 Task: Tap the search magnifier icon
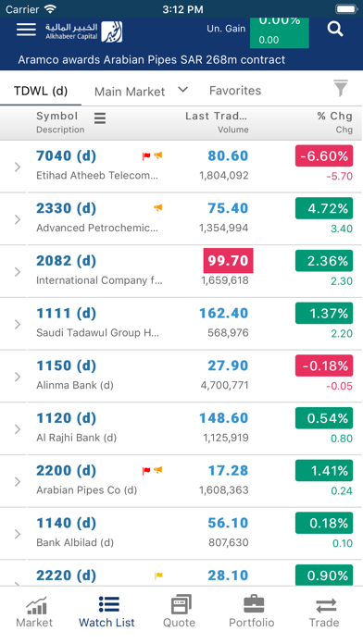coord(335,30)
